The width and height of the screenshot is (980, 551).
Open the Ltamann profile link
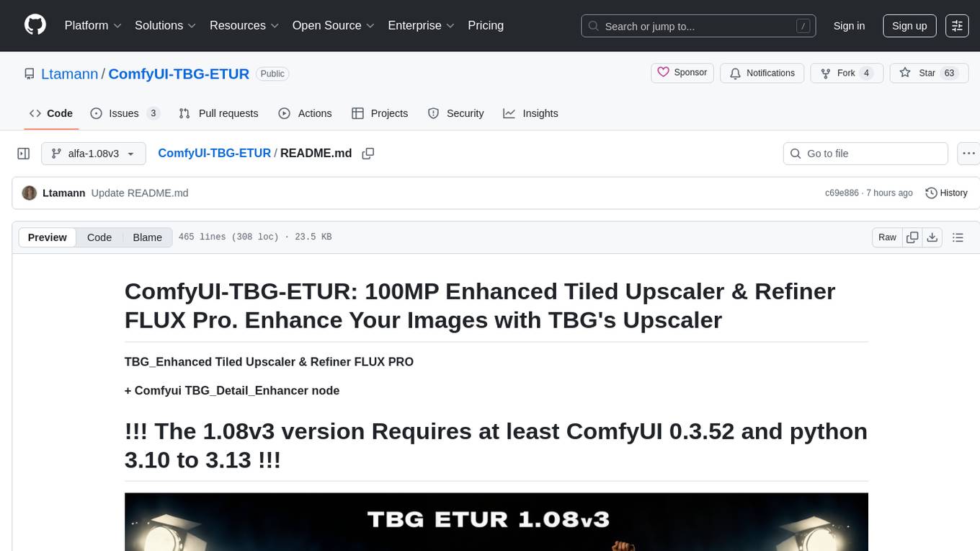tap(69, 74)
